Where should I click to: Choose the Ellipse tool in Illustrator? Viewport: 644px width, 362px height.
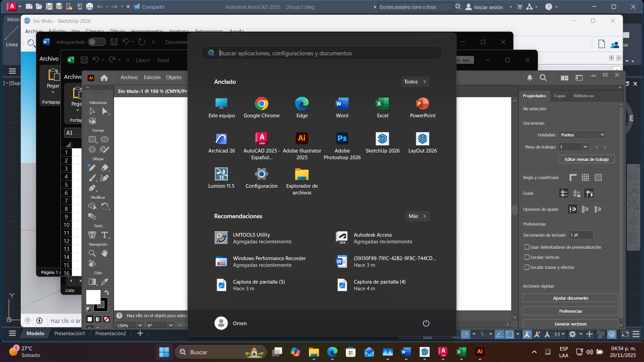pos(105,139)
